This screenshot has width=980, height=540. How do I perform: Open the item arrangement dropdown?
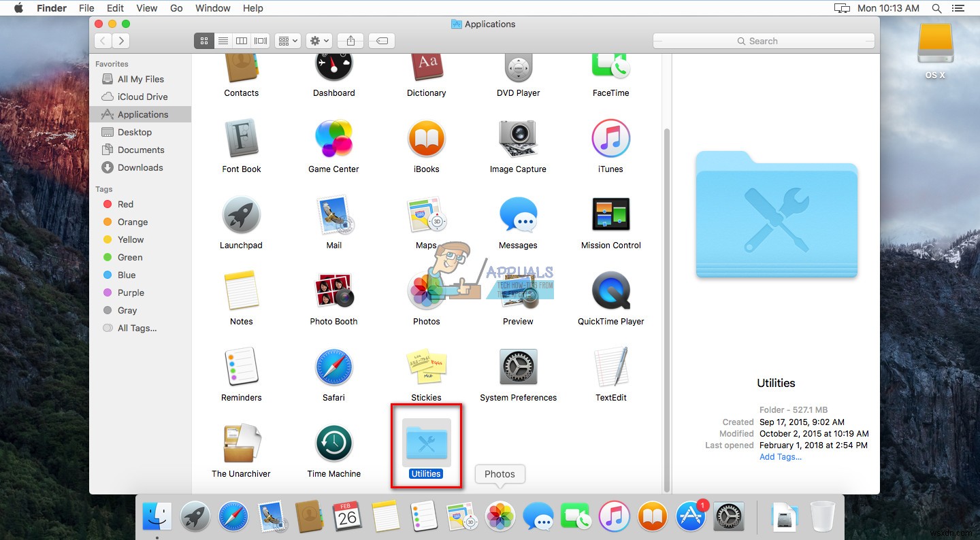click(x=287, y=40)
